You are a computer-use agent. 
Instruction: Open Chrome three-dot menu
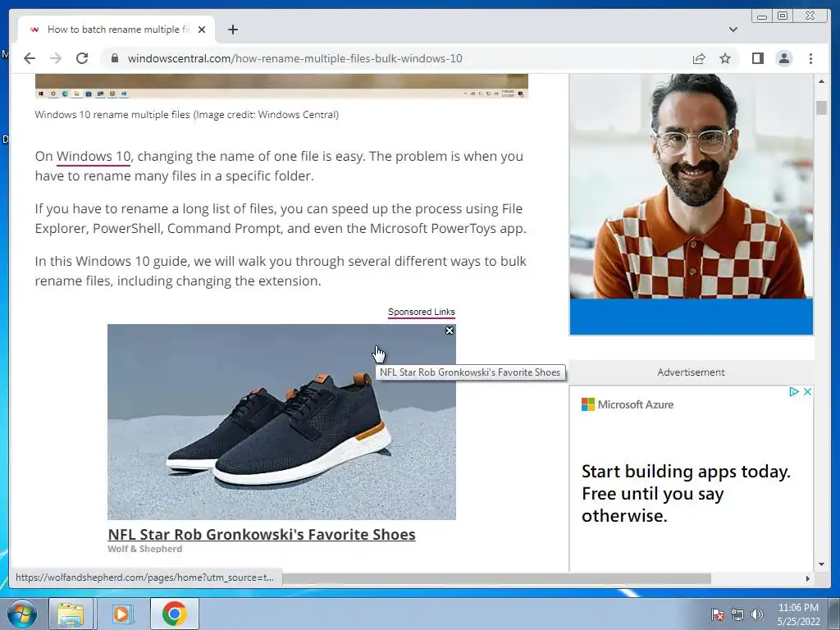[810, 58]
